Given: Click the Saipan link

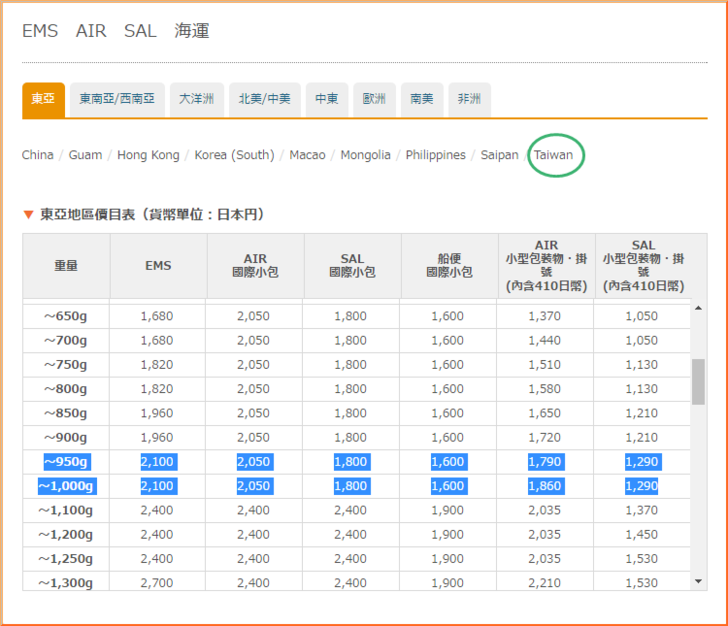Looking at the screenshot, I should [x=499, y=155].
